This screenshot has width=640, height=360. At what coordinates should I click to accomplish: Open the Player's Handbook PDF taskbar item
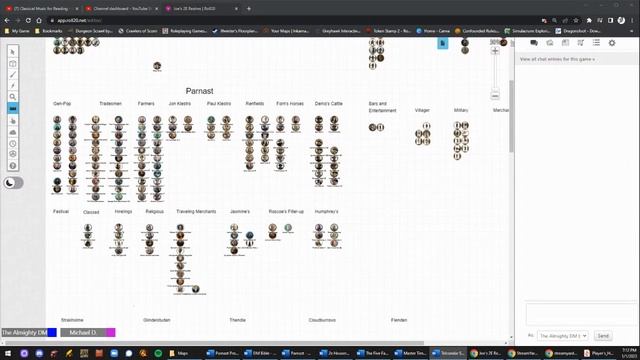pos(598,353)
